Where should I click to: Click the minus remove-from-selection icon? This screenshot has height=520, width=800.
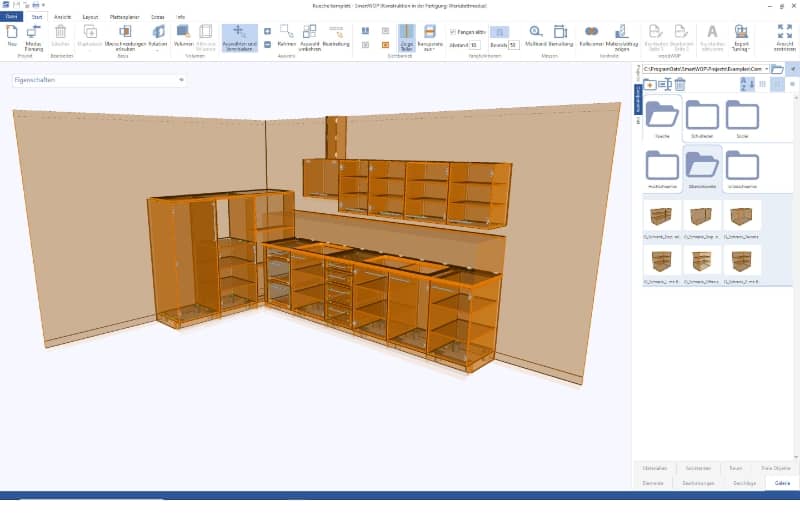tap(267, 45)
